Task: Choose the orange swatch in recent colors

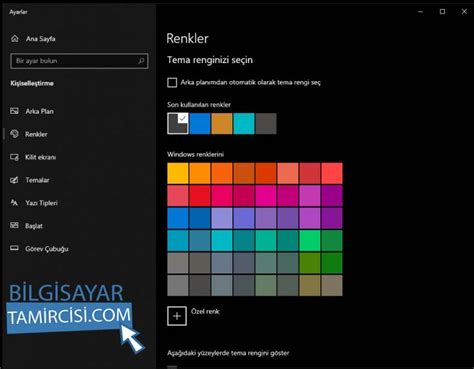Action: pyautogui.click(x=222, y=123)
